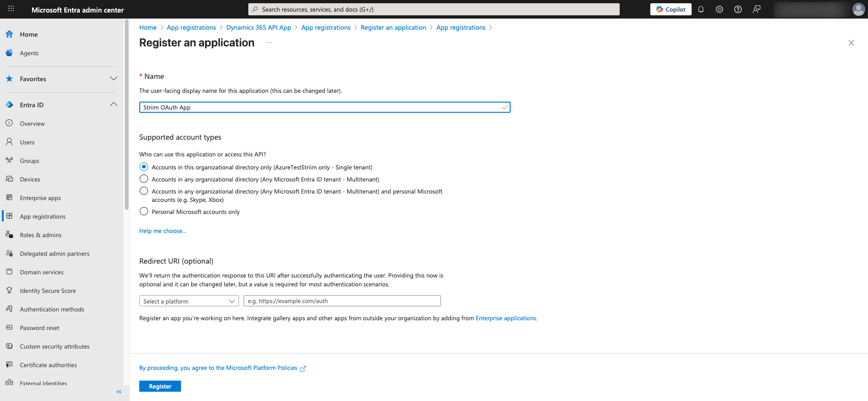Image resolution: width=868 pixels, height=401 pixels.
Task: Select Users in the sidebar
Action: [27, 142]
